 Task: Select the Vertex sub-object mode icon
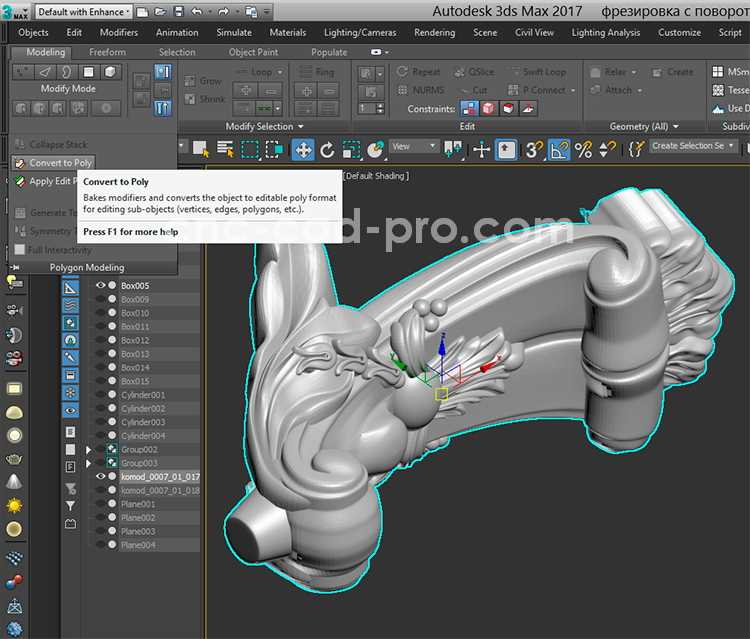(x=22, y=72)
